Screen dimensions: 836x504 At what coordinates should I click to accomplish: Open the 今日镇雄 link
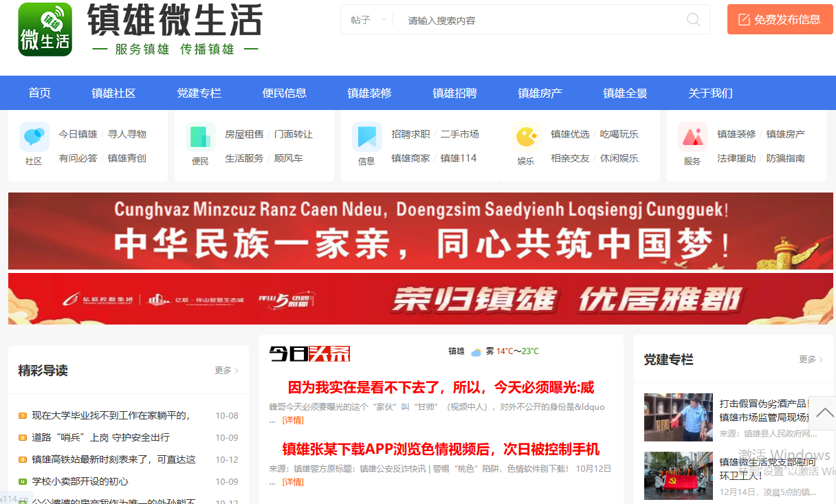(x=78, y=134)
